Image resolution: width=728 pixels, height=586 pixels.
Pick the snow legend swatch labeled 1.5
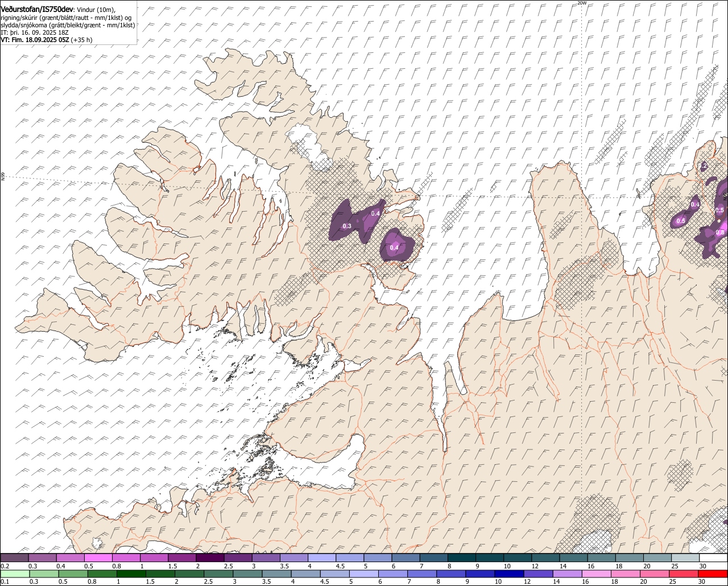(x=182, y=558)
